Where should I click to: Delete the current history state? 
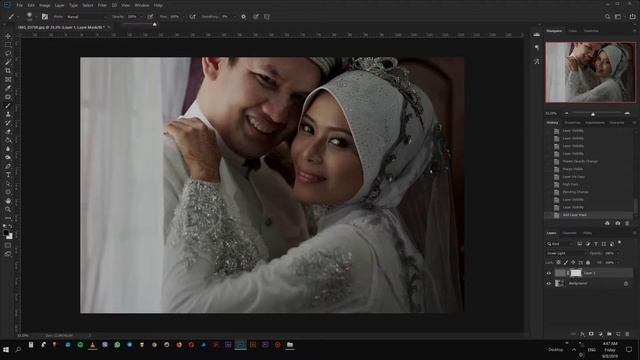click(x=627, y=223)
